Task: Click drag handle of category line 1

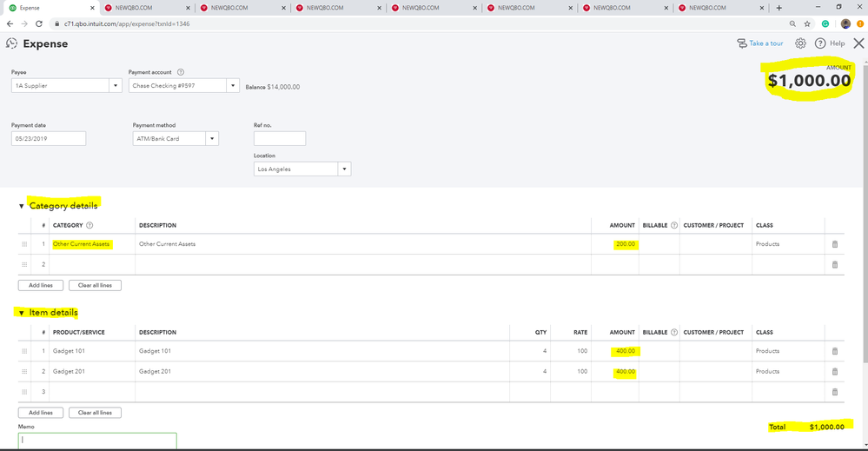Action: (x=24, y=244)
